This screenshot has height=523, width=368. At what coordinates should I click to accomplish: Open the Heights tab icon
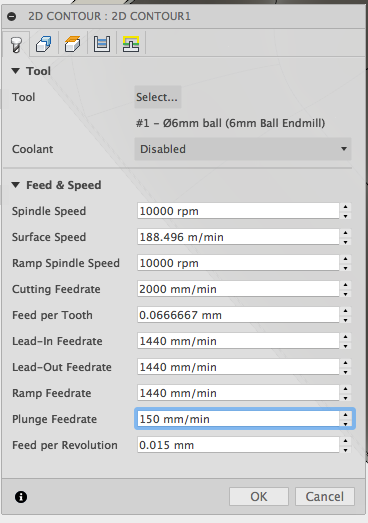point(73,44)
